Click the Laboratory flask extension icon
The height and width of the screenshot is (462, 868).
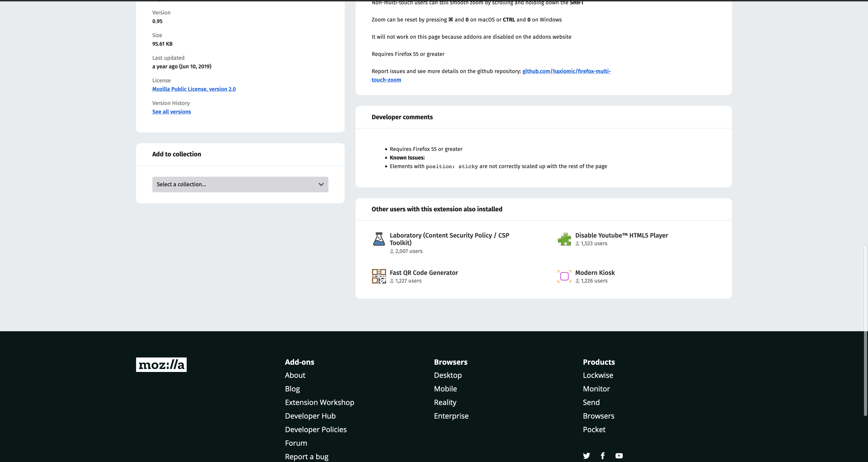[x=379, y=239]
